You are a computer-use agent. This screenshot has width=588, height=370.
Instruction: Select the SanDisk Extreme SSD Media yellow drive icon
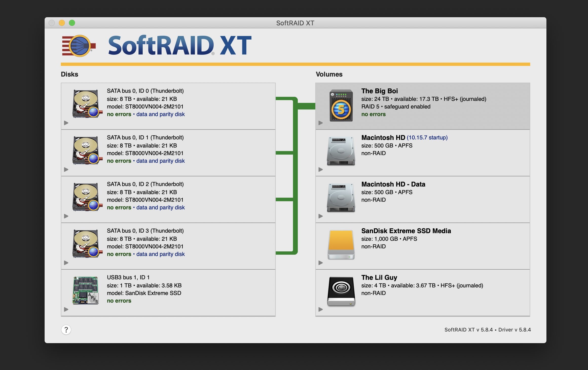[x=341, y=245]
